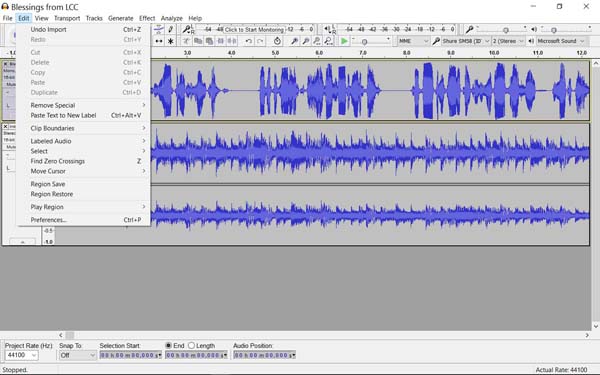Screen dimensions: 600x375
Task: Expand the Clip Boundaries submenu
Action: 83,128
